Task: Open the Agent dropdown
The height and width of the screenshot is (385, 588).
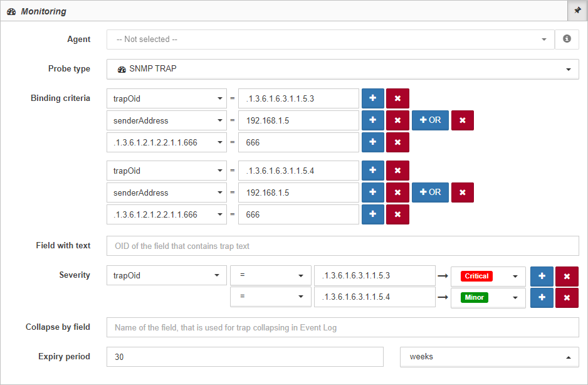Action: point(330,40)
